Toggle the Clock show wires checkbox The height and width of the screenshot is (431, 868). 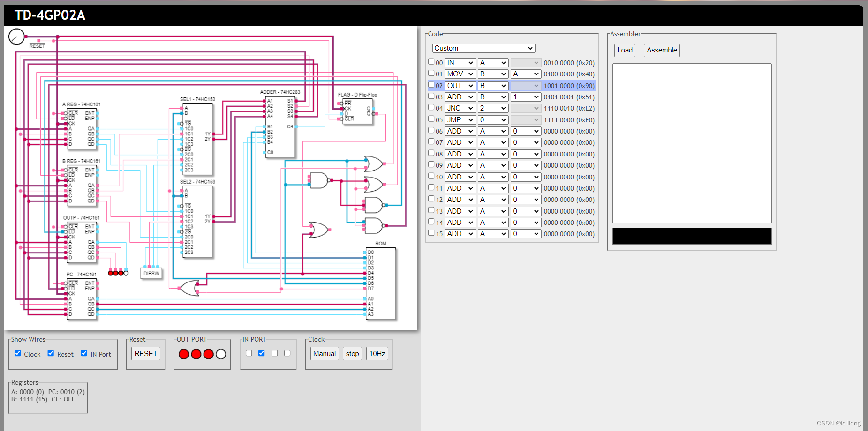coord(18,353)
